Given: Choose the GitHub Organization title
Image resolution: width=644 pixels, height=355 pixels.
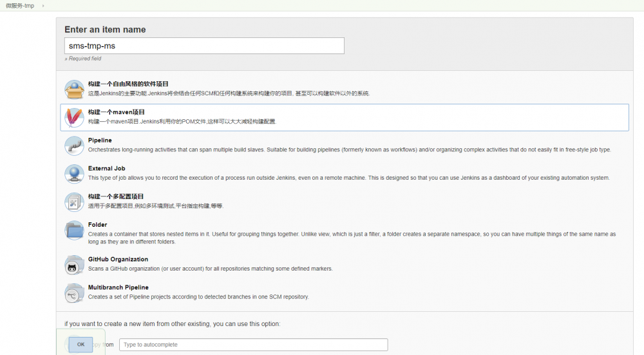Looking at the screenshot, I should click(x=118, y=259).
